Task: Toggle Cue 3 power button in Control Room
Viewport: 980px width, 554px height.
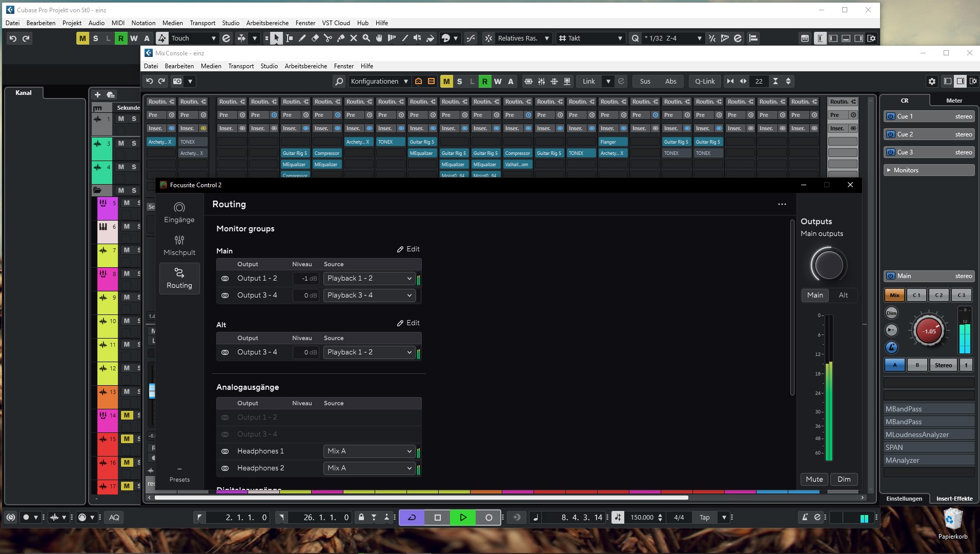Action: coord(891,152)
